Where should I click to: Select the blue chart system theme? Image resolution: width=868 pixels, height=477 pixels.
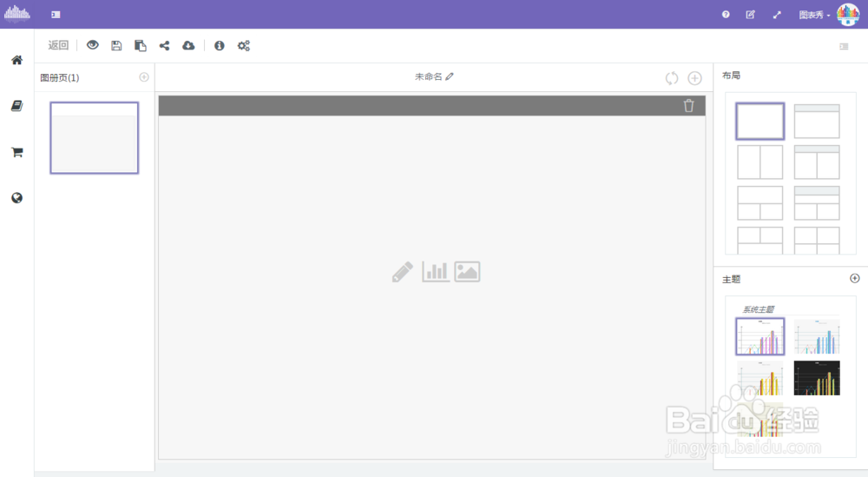click(x=817, y=336)
